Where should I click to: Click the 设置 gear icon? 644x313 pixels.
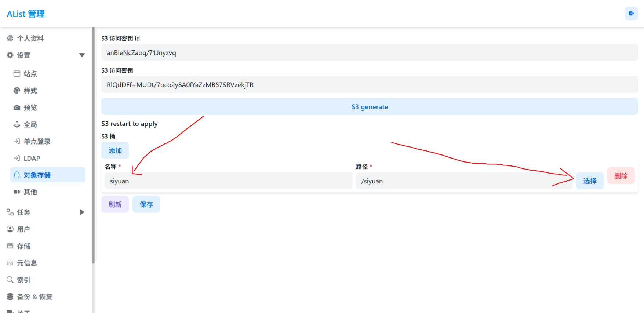click(10, 55)
